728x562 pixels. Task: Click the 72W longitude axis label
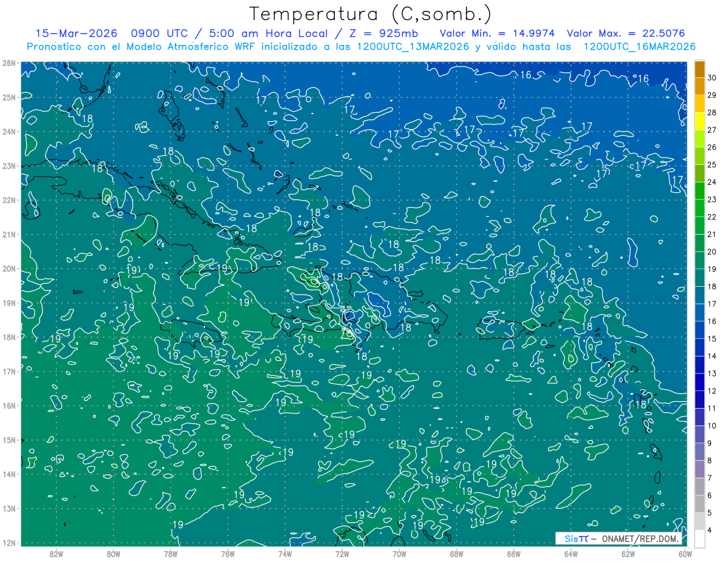[x=342, y=554]
